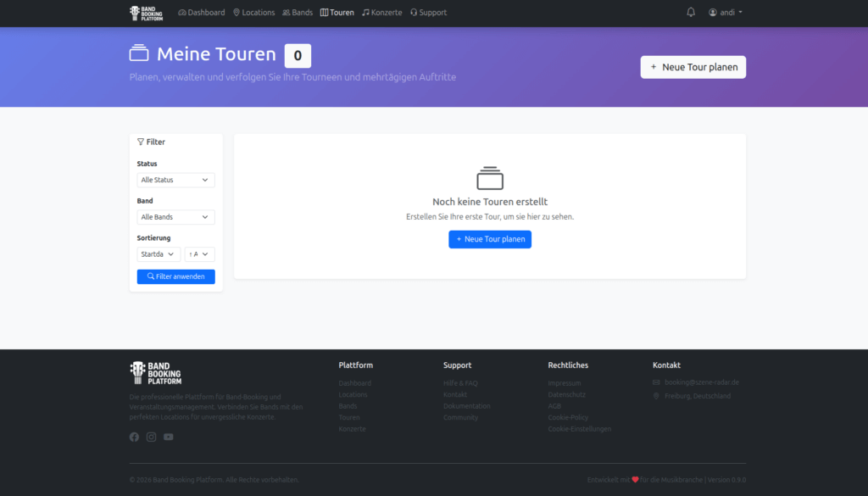Go to Dashboard in top navigation
The height and width of the screenshot is (496, 868).
point(202,13)
